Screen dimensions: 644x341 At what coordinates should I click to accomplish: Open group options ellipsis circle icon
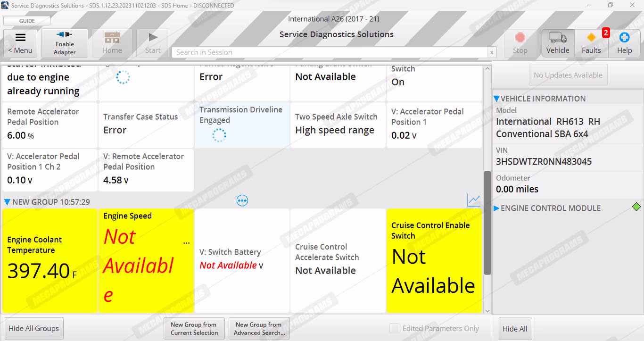pos(242,201)
